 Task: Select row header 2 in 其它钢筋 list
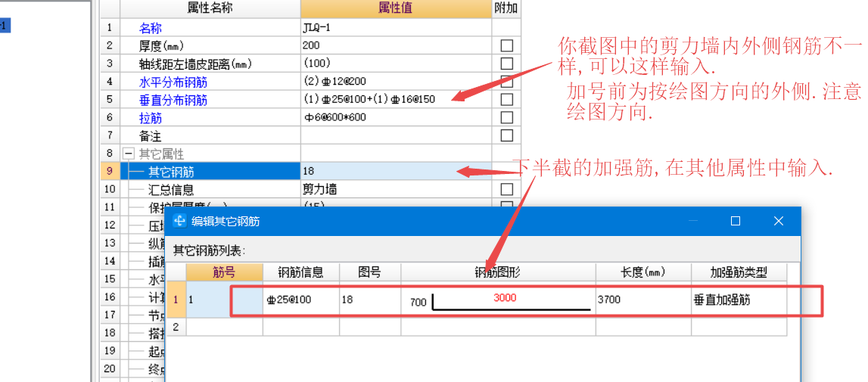click(176, 328)
